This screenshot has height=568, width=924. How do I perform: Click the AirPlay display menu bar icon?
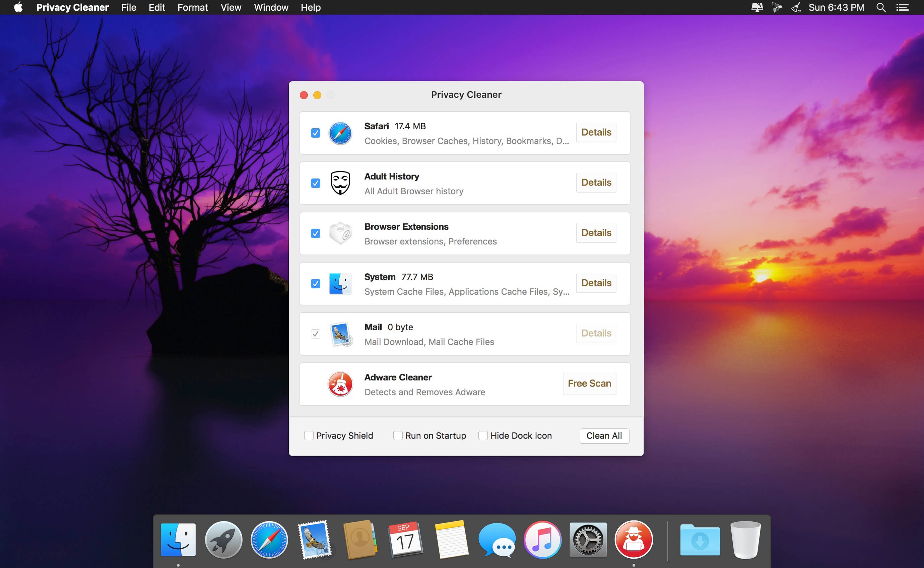757,7
